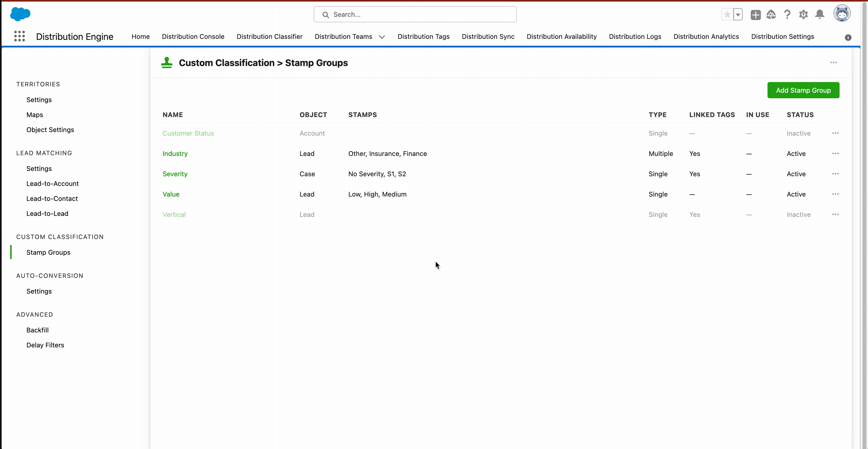The width and height of the screenshot is (868, 449).
Task: Open the Distribution Analytics tab
Action: (x=706, y=36)
